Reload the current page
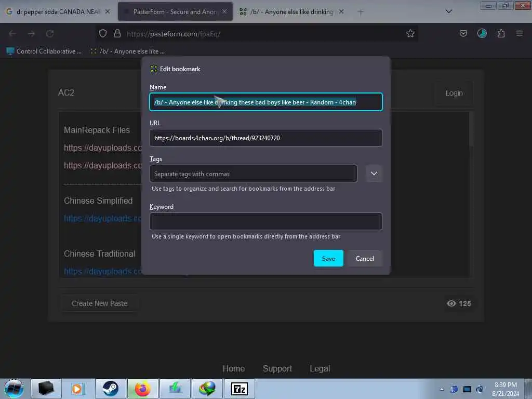This screenshot has width=532, height=399. point(50,34)
